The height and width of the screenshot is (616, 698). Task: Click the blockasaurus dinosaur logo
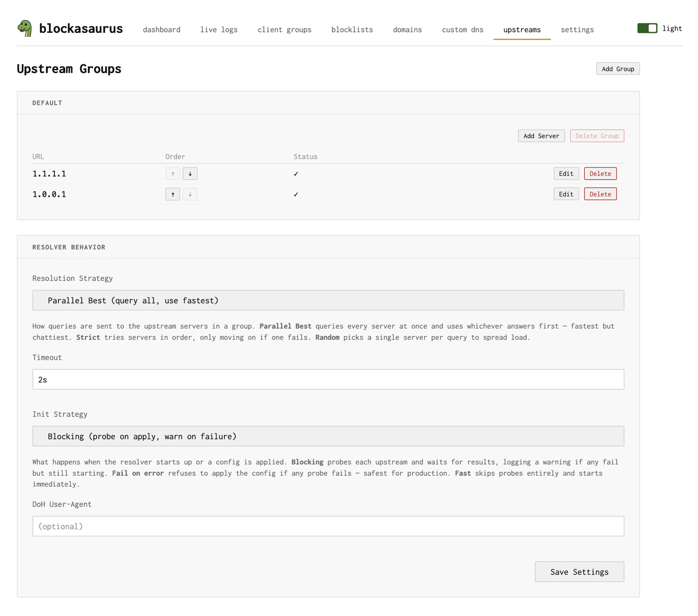(25, 28)
